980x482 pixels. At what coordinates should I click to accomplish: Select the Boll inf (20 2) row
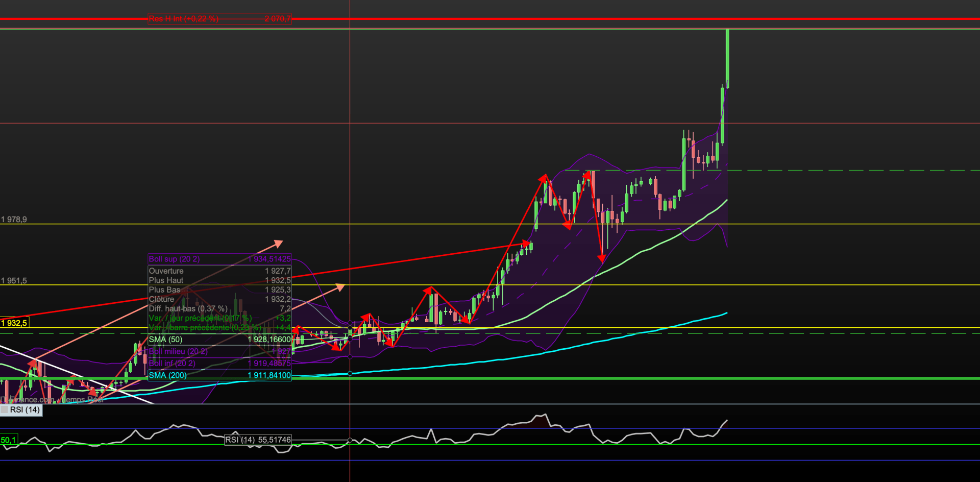click(x=219, y=363)
